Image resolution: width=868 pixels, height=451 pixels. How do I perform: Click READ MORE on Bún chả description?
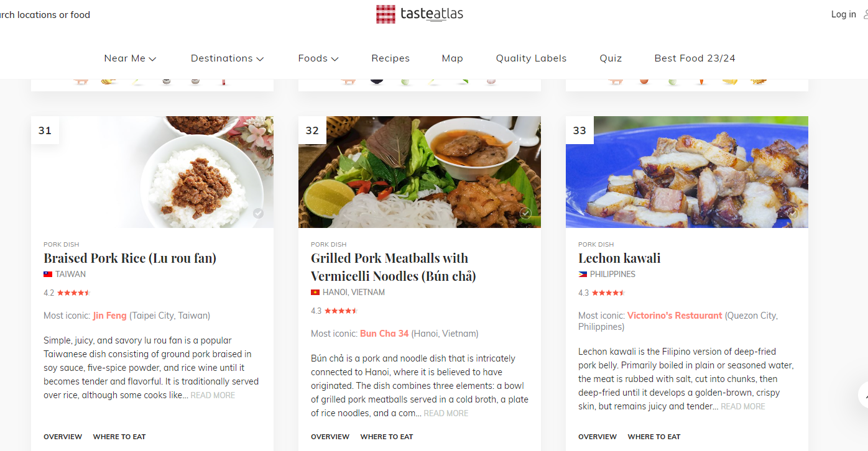click(x=446, y=413)
